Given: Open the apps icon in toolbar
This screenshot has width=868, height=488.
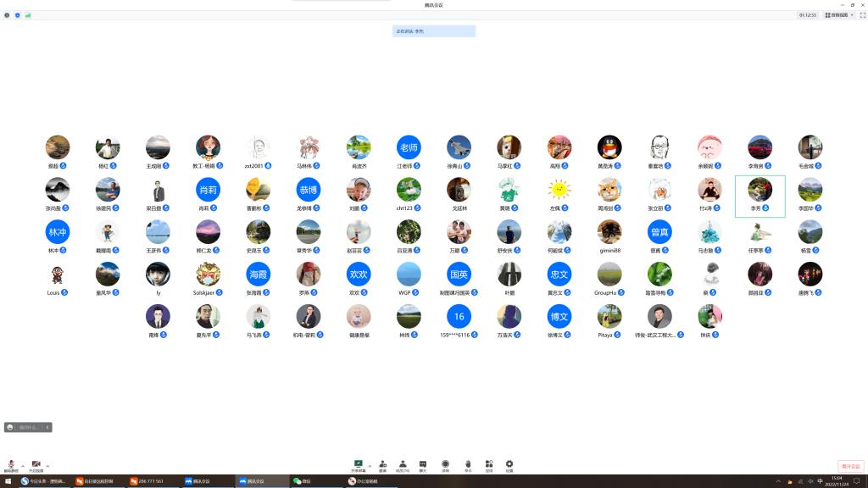Looking at the screenshot, I should [489, 464].
